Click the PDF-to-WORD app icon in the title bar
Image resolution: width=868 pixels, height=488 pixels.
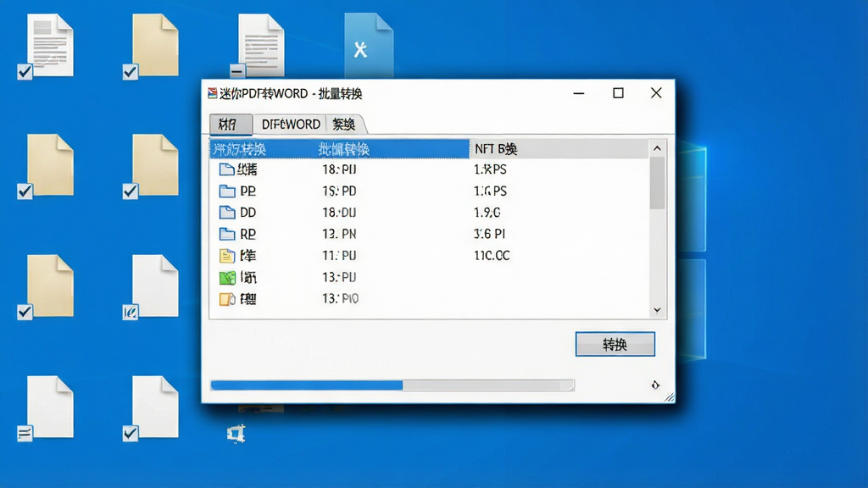click(x=212, y=93)
